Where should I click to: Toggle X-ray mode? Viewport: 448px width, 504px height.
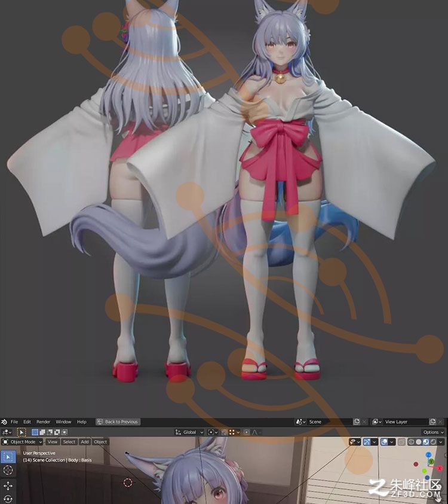click(402, 442)
